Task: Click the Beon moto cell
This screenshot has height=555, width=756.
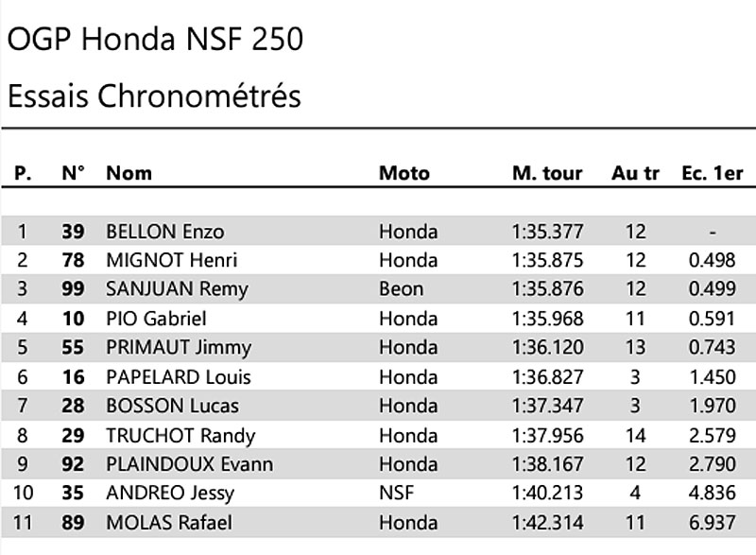Action: (401, 289)
